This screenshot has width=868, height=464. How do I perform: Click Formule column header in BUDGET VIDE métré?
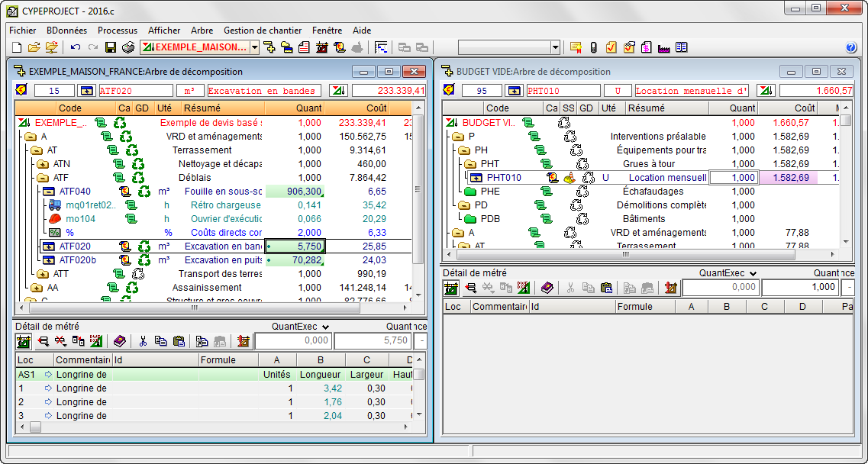[644, 306]
